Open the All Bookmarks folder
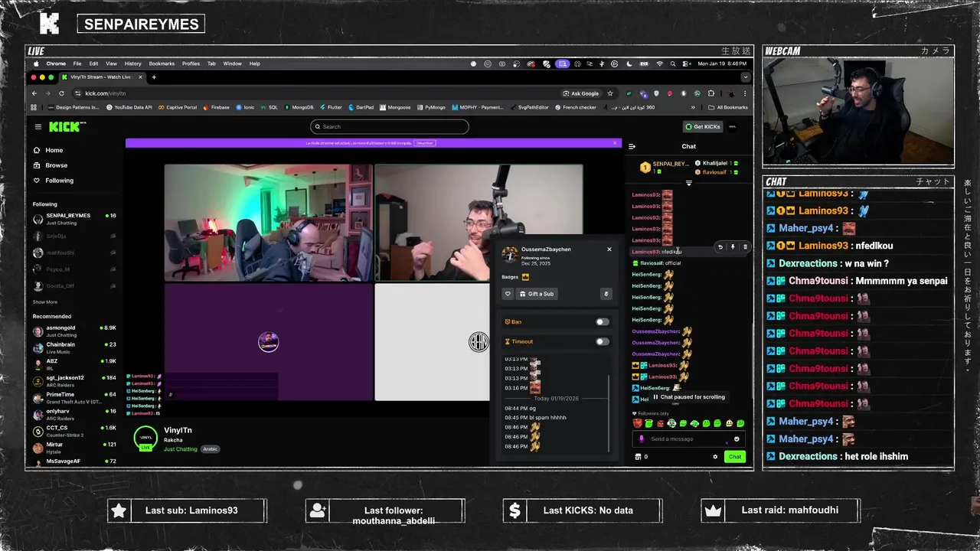The image size is (980, 551). (728, 107)
